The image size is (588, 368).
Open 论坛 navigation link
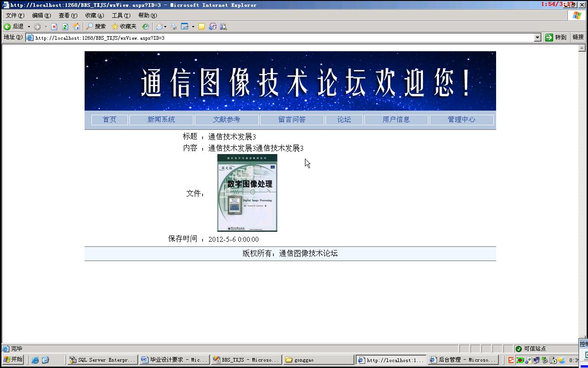coord(344,120)
